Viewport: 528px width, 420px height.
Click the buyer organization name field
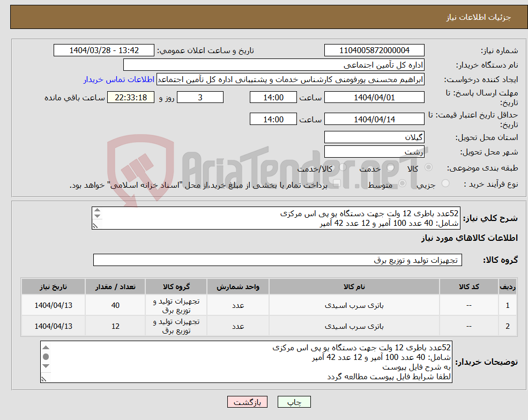[274, 65]
